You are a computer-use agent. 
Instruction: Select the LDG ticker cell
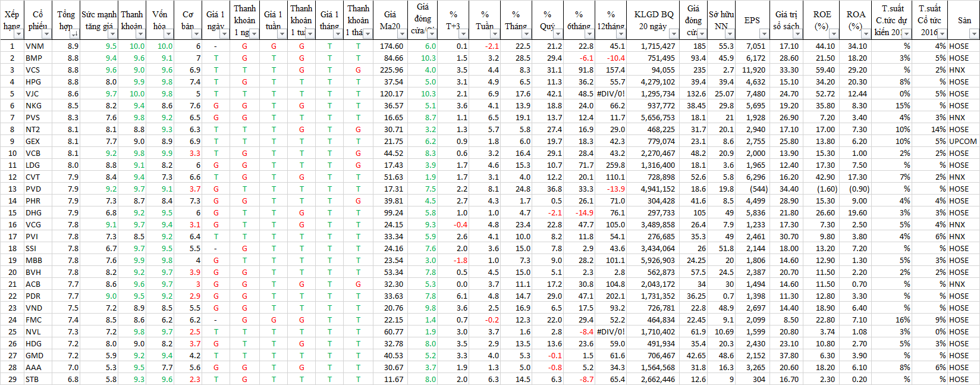point(39,165)
